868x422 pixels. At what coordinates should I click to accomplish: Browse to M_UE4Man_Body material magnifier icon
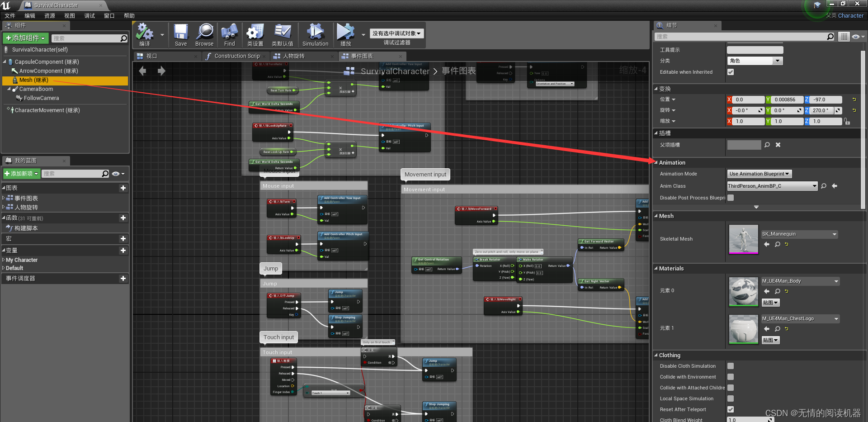(778, 291)
